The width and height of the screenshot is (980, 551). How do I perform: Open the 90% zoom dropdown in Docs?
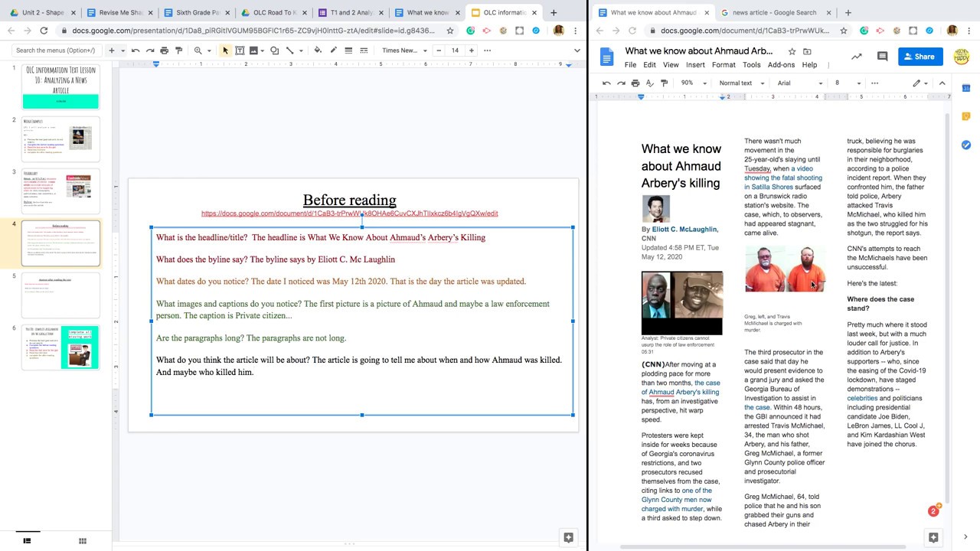point(694,83)
